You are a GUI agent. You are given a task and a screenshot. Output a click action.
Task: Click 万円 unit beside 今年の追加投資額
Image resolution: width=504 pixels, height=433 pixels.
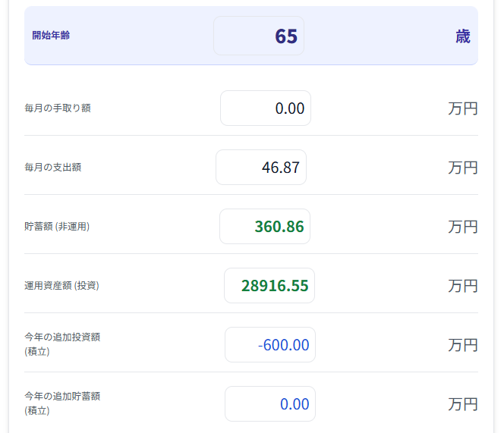(x=463, y=345)
